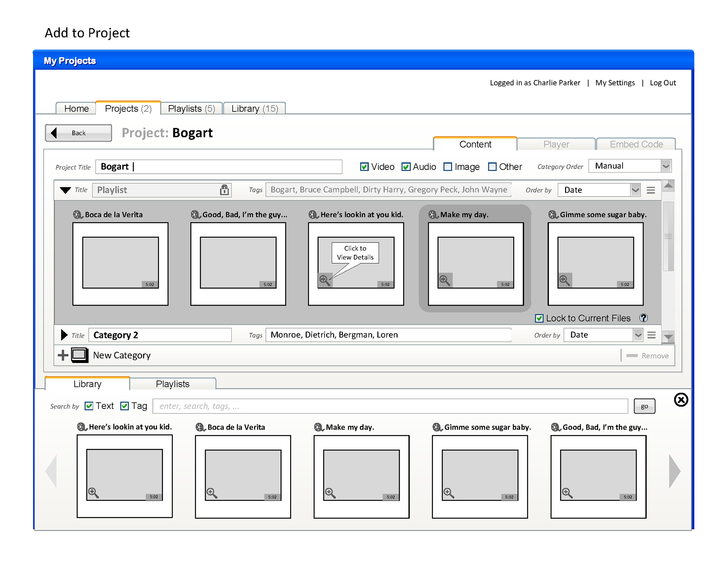The width and height of the screenshot is (728, 563).
Task: Click the next arrow in the library carousel
Action: coord(674,471)
